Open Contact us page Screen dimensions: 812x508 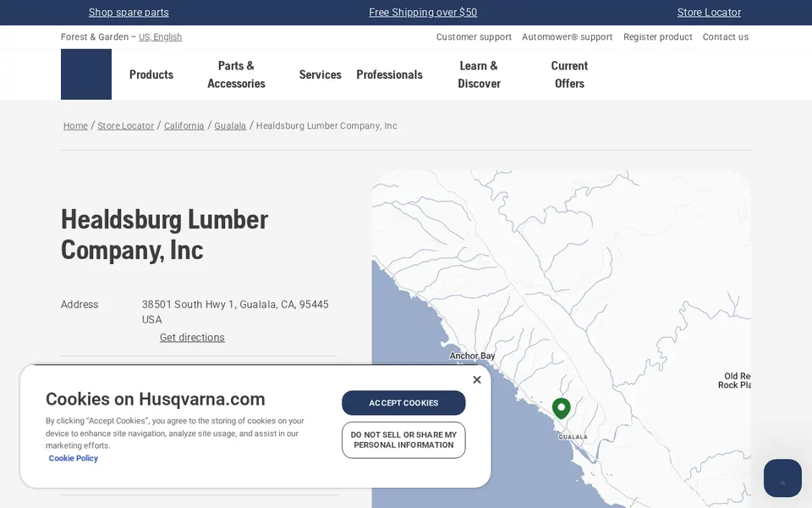point(726,36)
